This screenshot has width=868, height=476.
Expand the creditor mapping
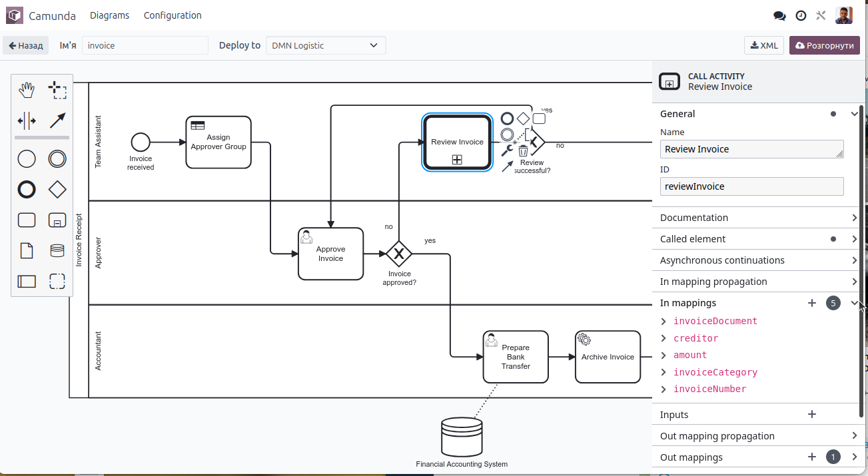[x=663, y=338]
